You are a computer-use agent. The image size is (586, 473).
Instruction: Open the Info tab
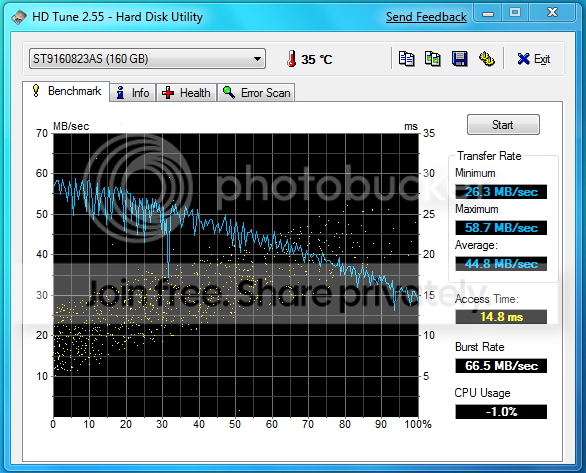(133, 93)
